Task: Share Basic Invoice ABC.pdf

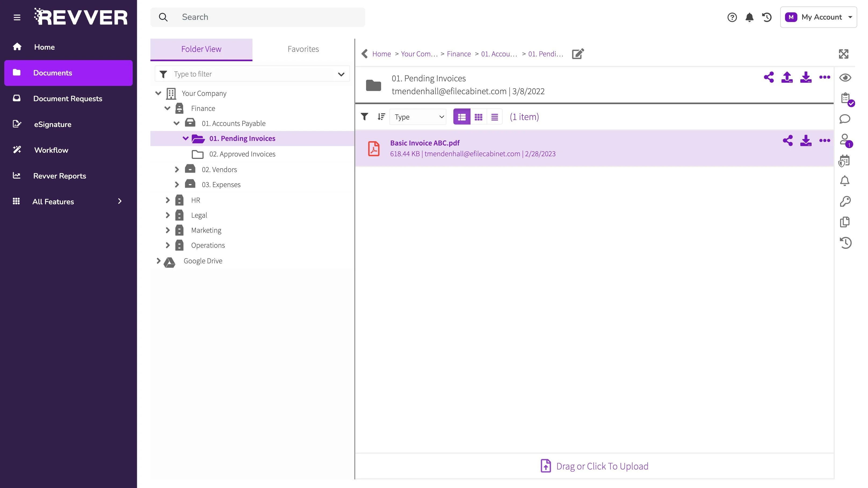Action: click(x=787, y=140)
